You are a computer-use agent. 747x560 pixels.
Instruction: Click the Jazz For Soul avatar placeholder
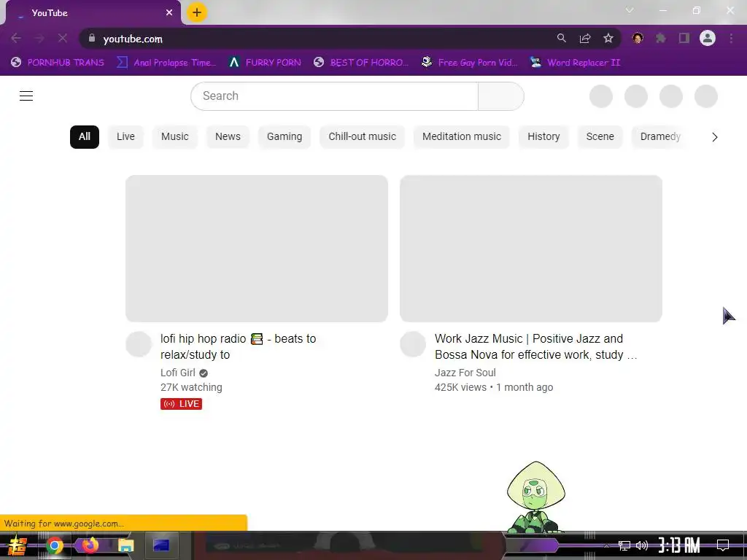413,344
